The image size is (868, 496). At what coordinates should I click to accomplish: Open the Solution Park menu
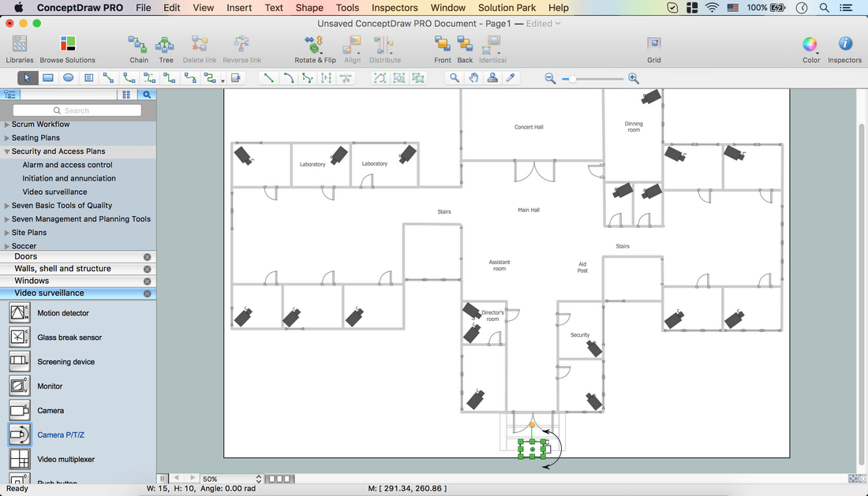(x=507, y=8)
